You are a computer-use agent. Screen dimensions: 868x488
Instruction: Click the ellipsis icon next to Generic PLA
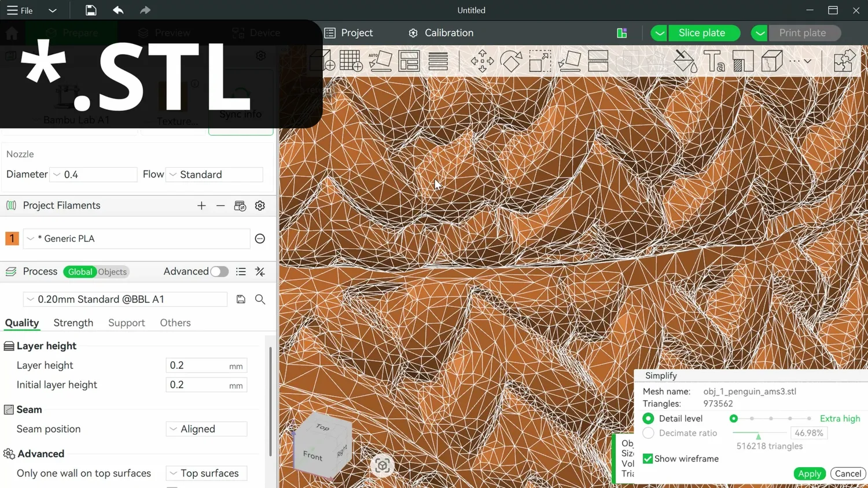260,239
